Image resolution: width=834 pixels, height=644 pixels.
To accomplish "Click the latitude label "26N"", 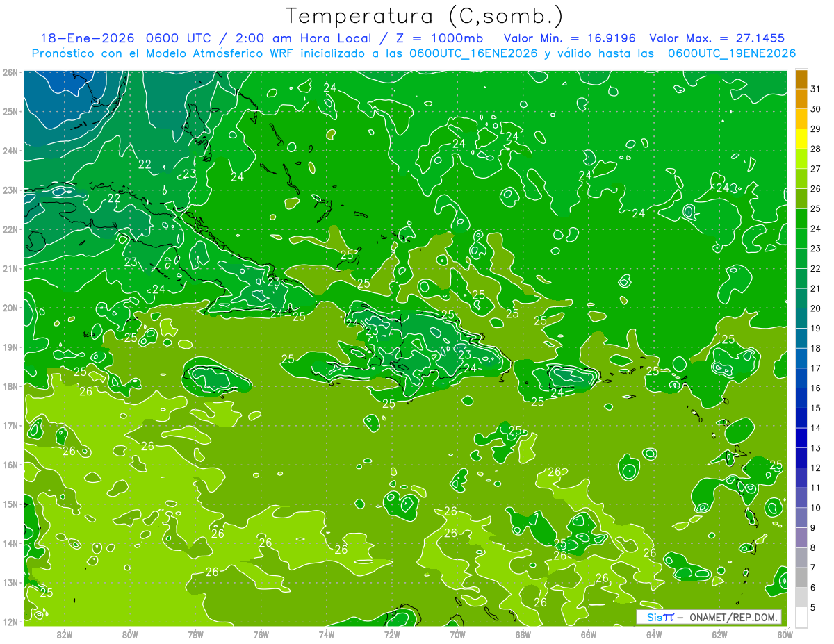I will pos(10,72).
